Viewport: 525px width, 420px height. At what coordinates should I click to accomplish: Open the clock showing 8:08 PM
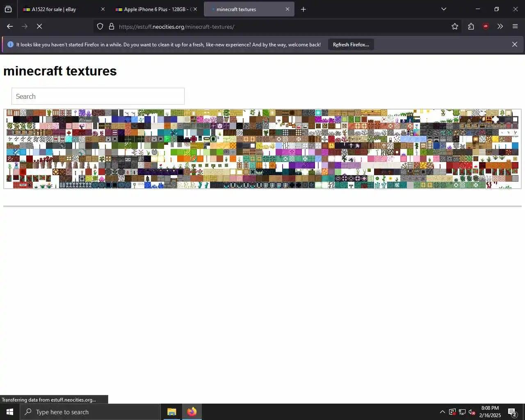(x=490, y=412)
